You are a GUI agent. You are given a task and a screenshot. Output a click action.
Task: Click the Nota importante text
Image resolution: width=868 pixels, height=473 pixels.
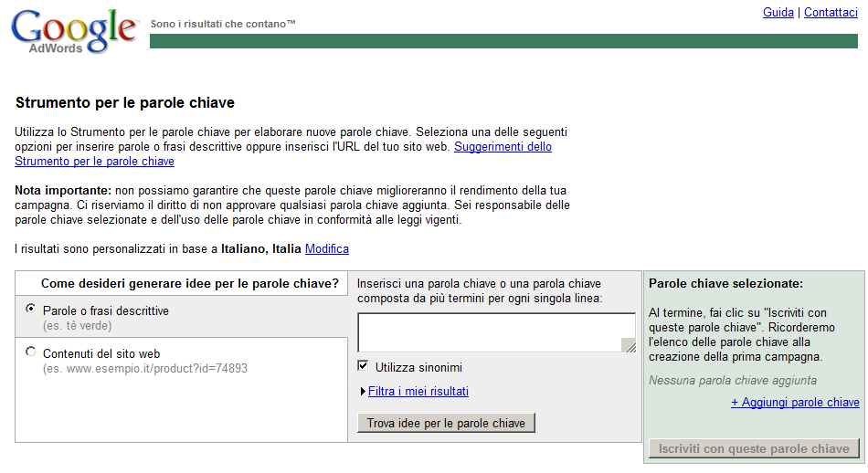pos(63,190)
